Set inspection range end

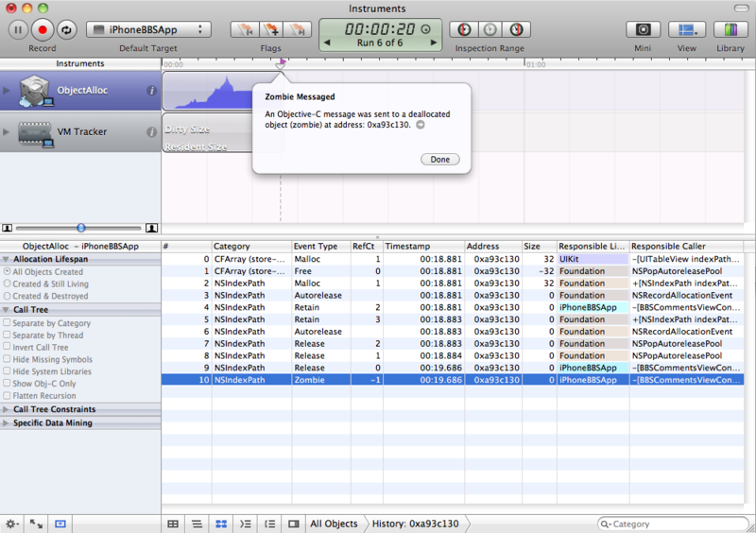[x=516, y=29]
